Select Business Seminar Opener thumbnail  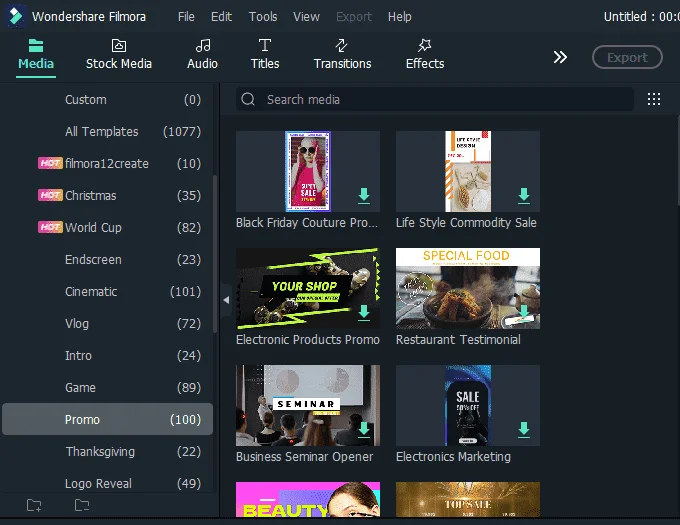(x=308, y=405)
